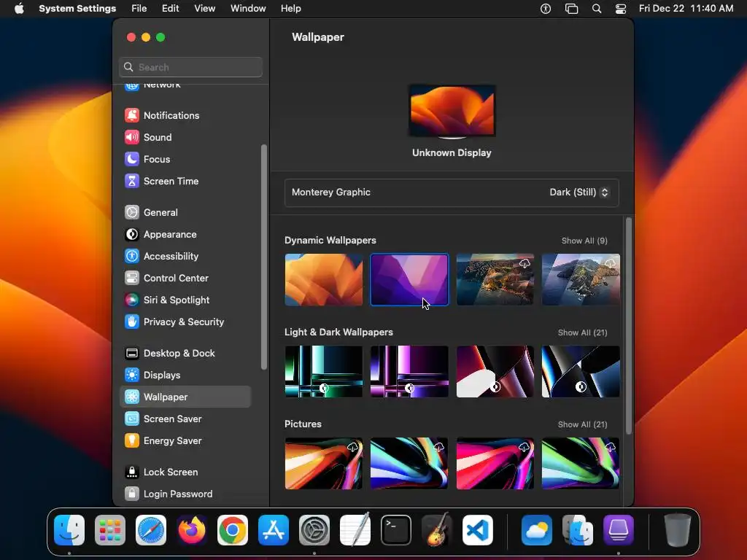Open the File menu
Viewport: 747px width, 560px height.
139,9
